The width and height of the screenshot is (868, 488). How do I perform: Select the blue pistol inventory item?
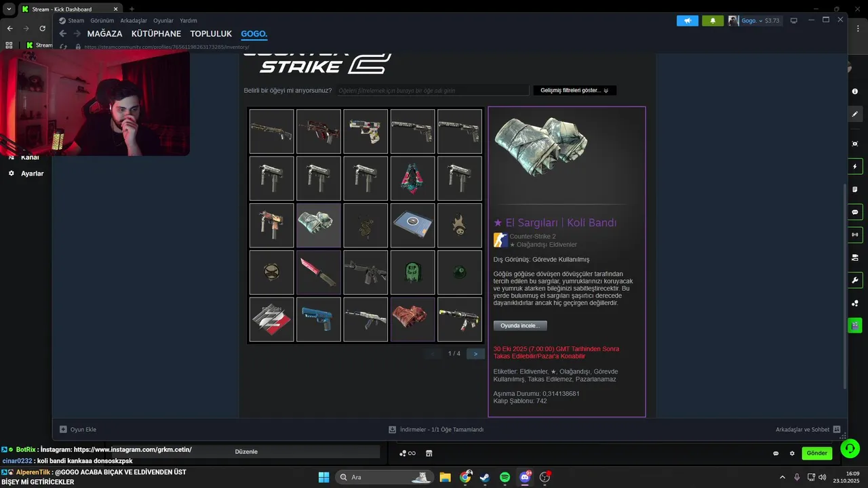tap(319, 319)
